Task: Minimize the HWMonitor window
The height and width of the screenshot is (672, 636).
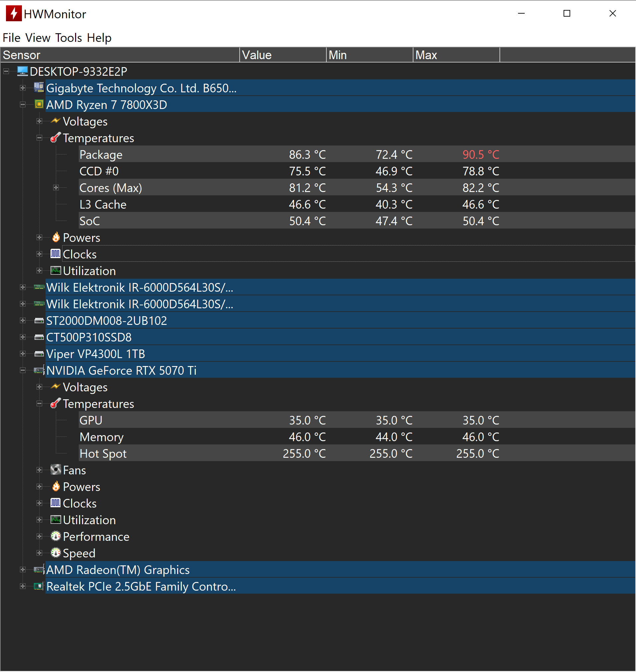Action: pyautogui.click(x=521, y=13)
